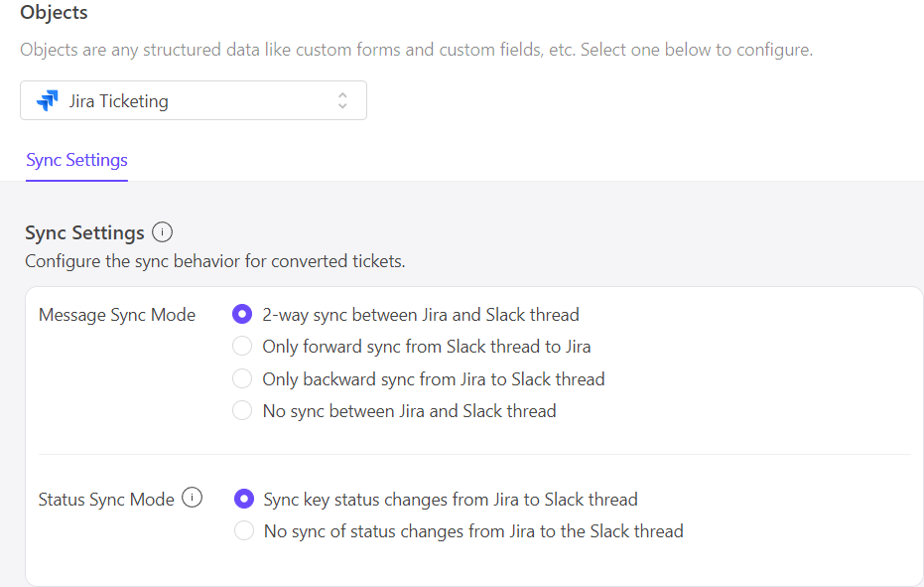Expand the object selector using the chevron arrows
Screen dimensions: 924x587
pyautogui.click(x=342, y=101)
